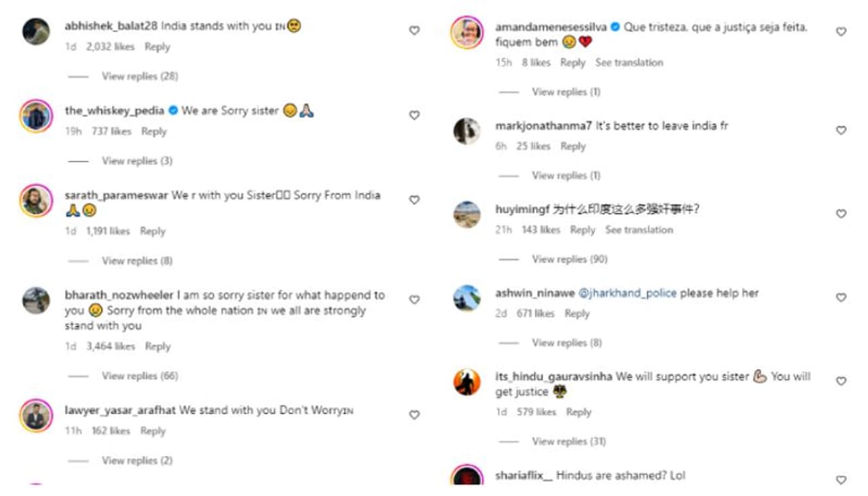This screenshot has height=496, width=868.
Task: Open View replies (31) under its_hindu_gauravsinha
Action: 568,442
